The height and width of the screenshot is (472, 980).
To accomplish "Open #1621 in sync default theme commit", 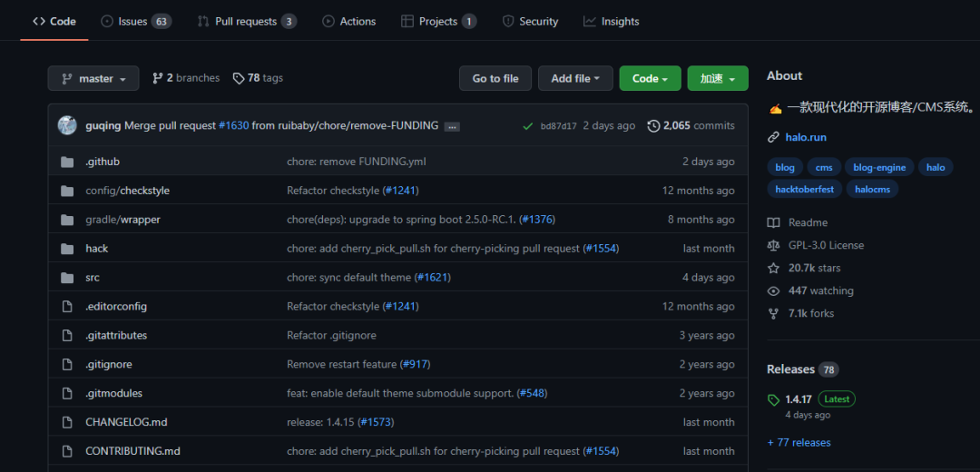I will click(x=433, y=278).
